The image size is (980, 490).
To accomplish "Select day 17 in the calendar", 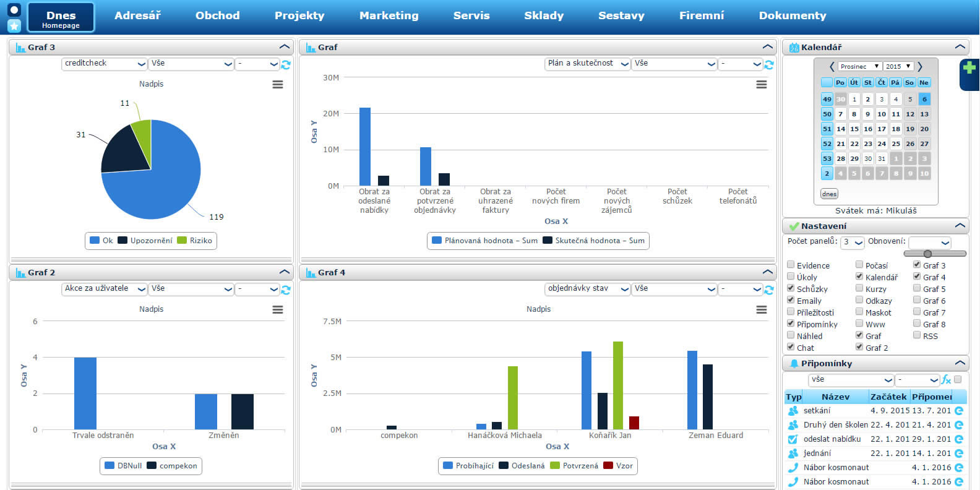I will click(882, 129).
